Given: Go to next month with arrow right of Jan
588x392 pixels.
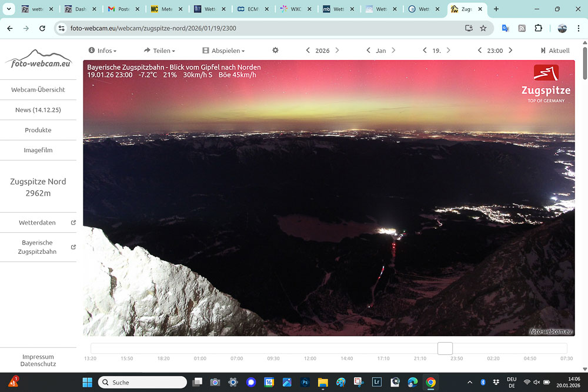Looking at the screenshot, I should (x=393, y=51).
